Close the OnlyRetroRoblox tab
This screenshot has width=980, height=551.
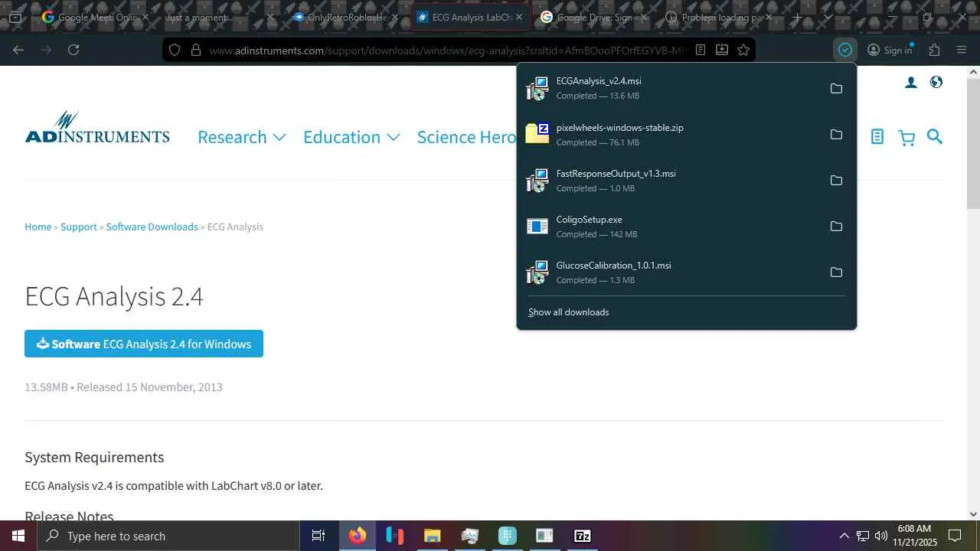(x=394, y=17)
